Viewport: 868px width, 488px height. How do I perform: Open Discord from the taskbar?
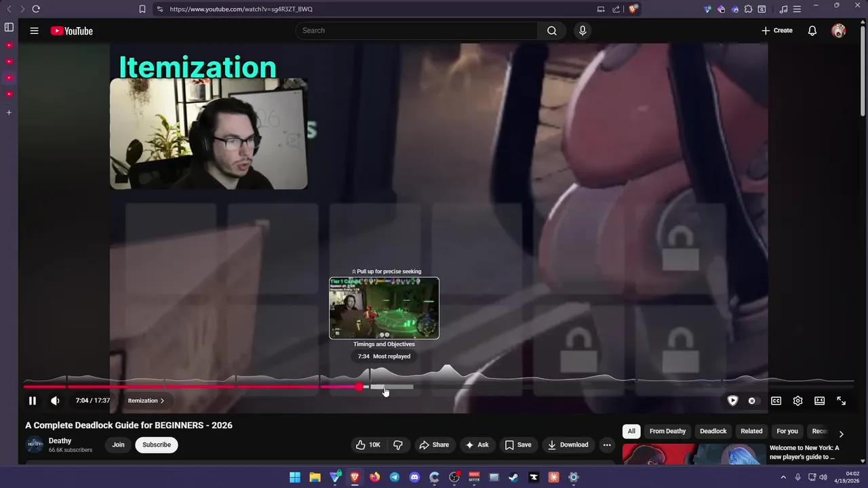pos(414,477)
